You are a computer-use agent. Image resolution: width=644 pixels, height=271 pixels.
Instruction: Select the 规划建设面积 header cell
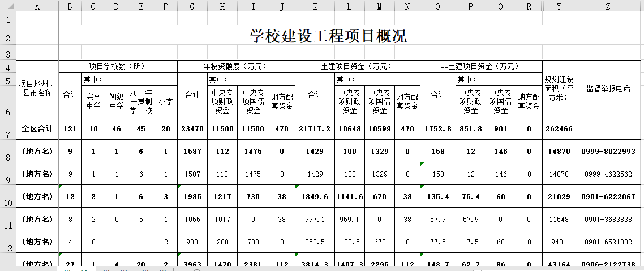pos(559,88)
